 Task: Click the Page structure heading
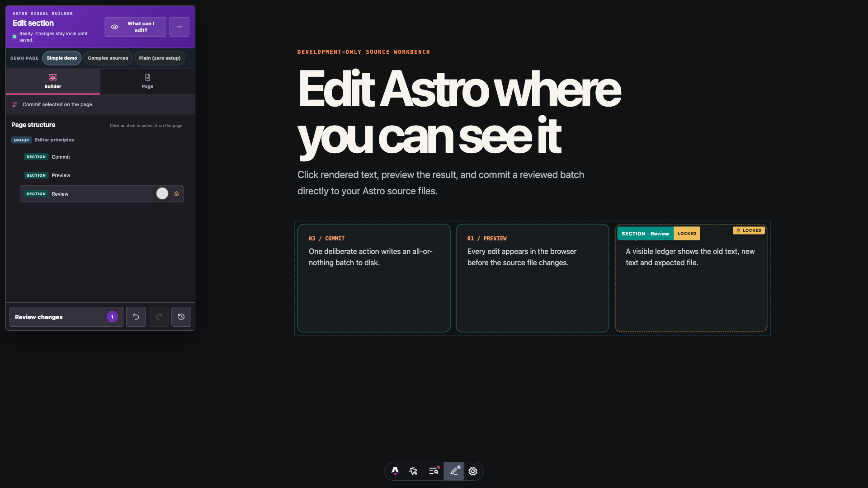coord(33,125)
